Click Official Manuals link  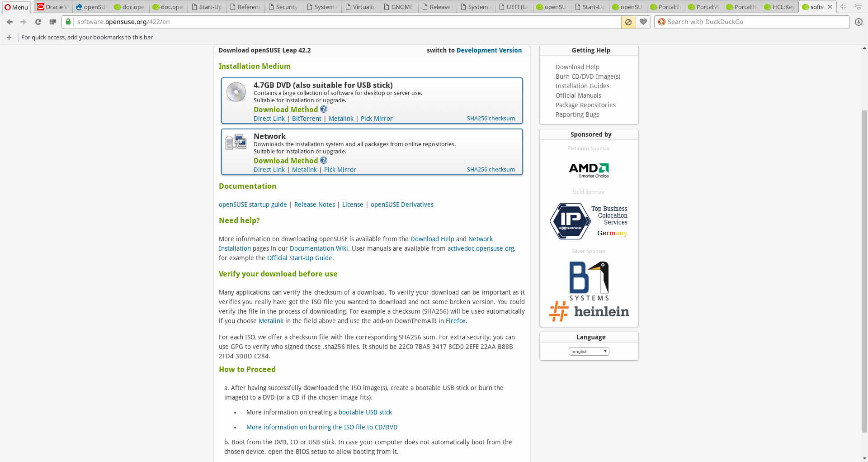578,95
